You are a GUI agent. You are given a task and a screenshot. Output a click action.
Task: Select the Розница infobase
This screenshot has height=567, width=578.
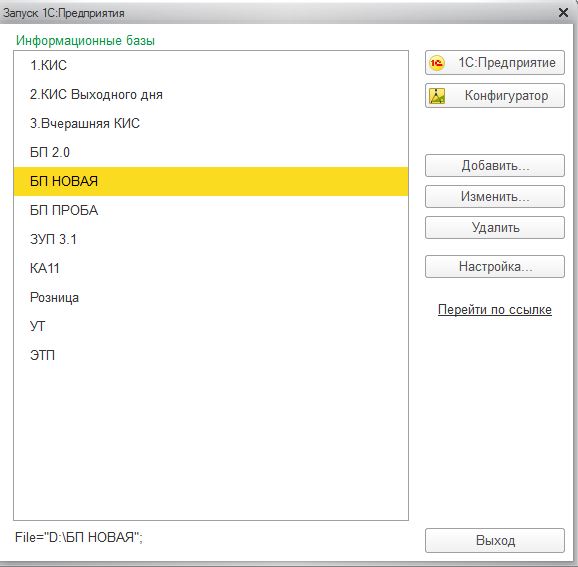click(211, 298)
